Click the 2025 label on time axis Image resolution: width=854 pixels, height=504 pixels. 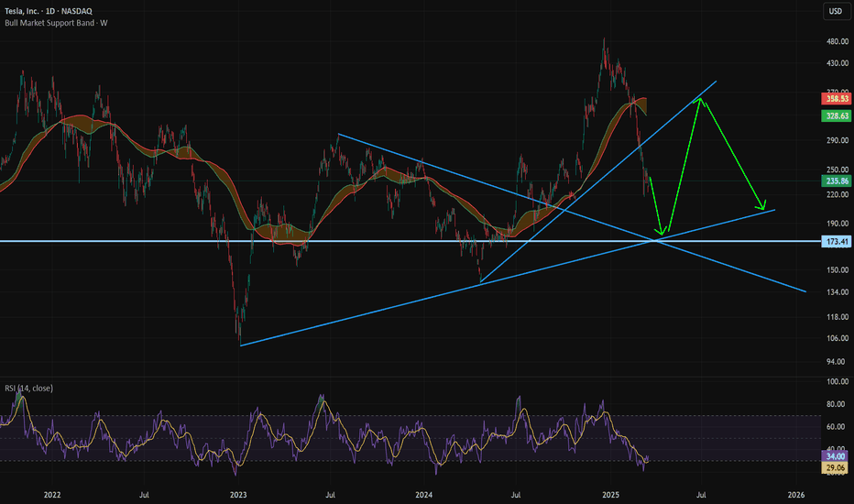pyautogui.click(x=610, y=495)
